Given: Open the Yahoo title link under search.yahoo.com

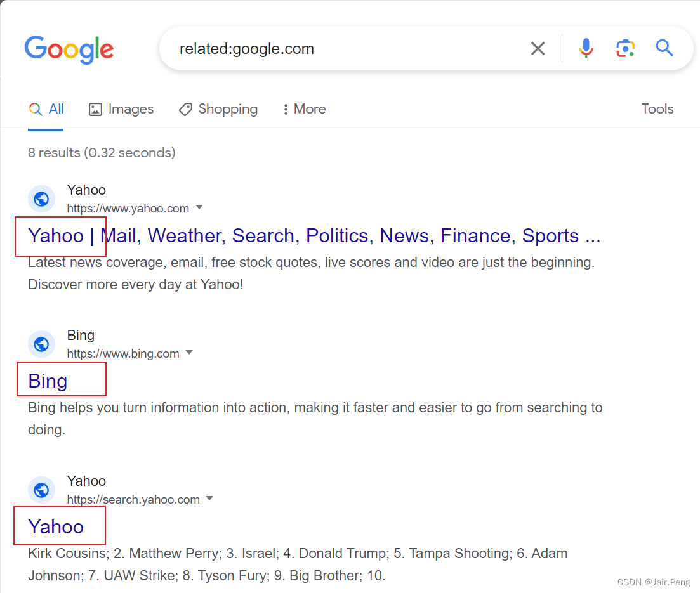Looking at the screenshot, I should pos(56,527).
